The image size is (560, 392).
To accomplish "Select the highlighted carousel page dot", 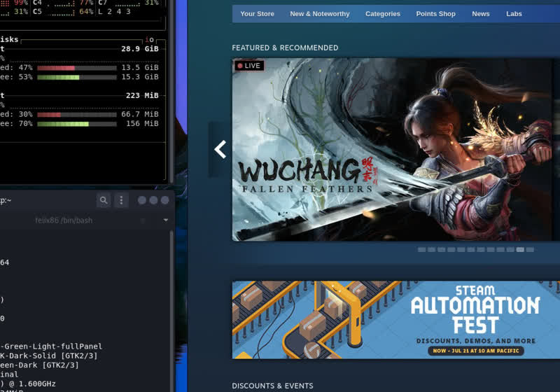I will click(x=520, y=250).
